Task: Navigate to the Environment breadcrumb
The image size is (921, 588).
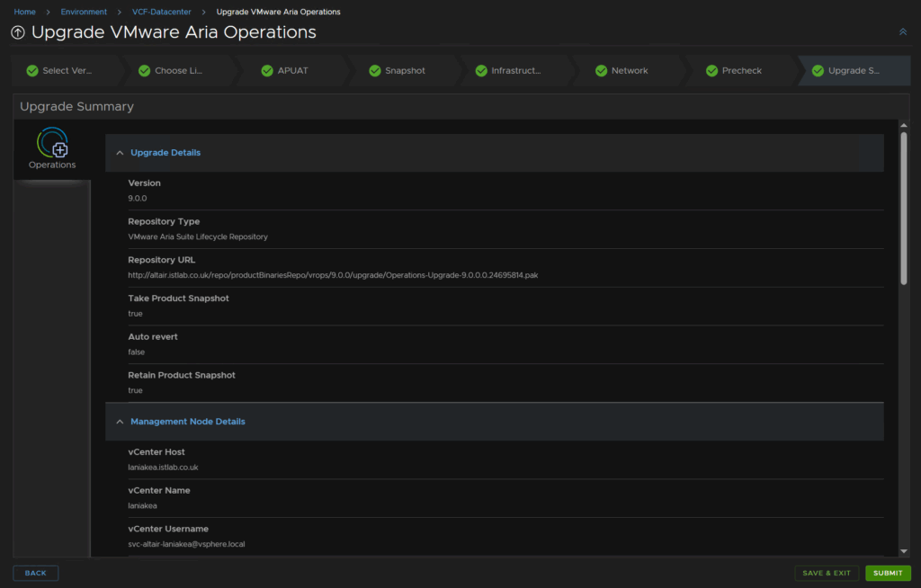Action: [x=84, y=12]
